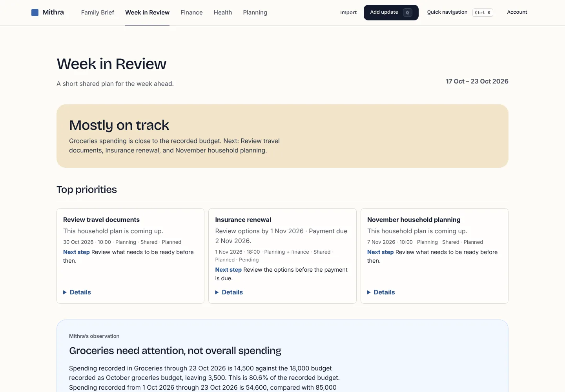Expand Details for November household planning
Image resolution: width=565 pixels, height=392 pixels.
pyautogui.click(x=381, y=292)
